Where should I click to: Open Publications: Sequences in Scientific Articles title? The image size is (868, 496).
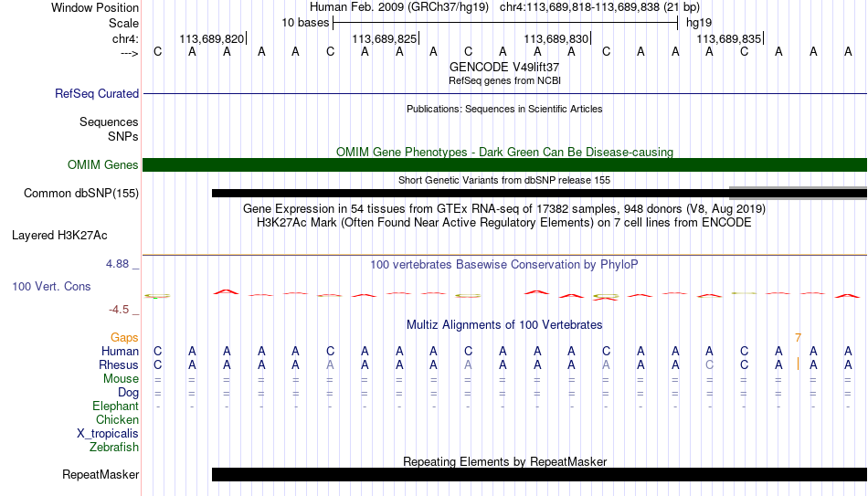[504, 109]
